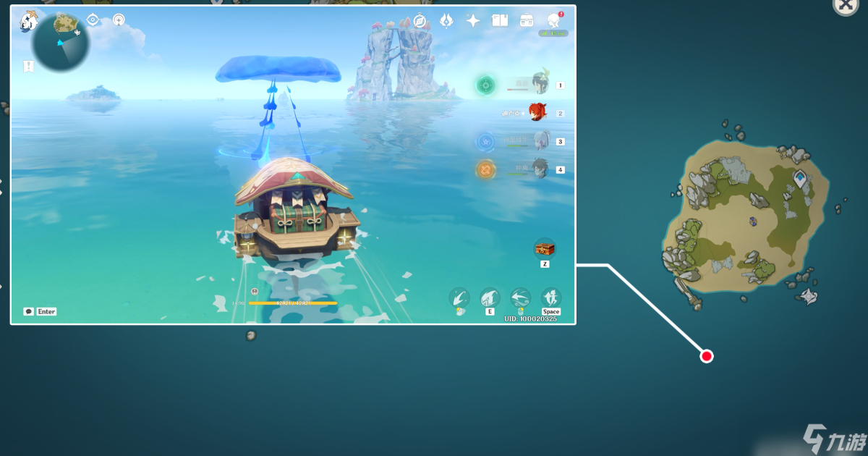Click the circular minimap
The height and width of the screenshot is (456, 868).
(61, 43)
